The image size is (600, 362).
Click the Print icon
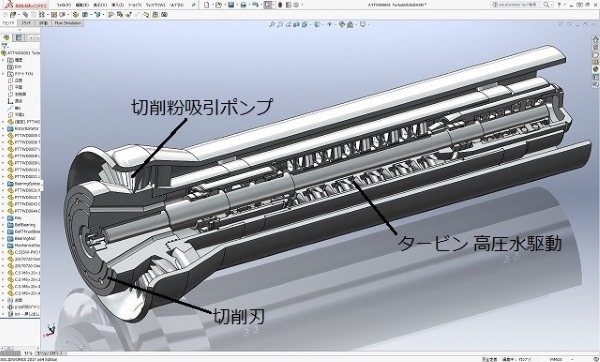click(x=243, y=5)
